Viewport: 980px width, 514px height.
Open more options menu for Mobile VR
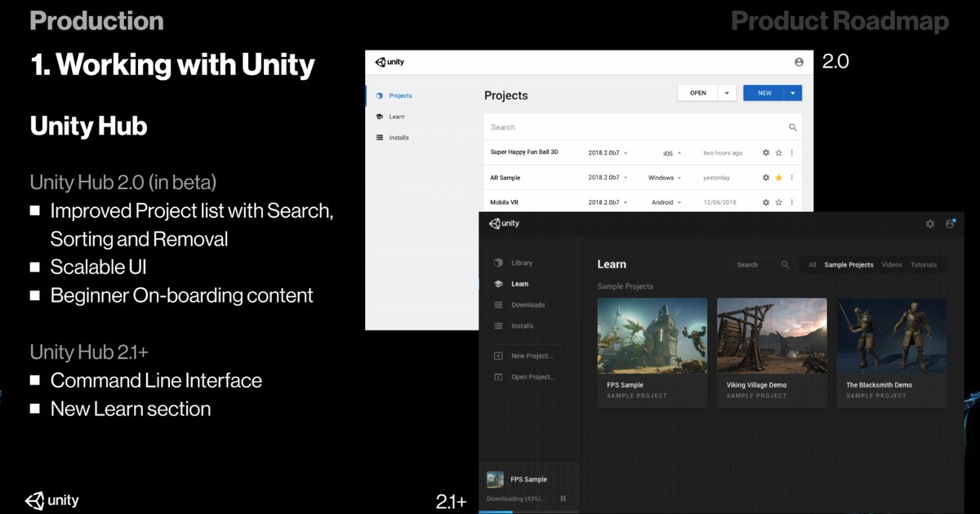click(792, 202)
